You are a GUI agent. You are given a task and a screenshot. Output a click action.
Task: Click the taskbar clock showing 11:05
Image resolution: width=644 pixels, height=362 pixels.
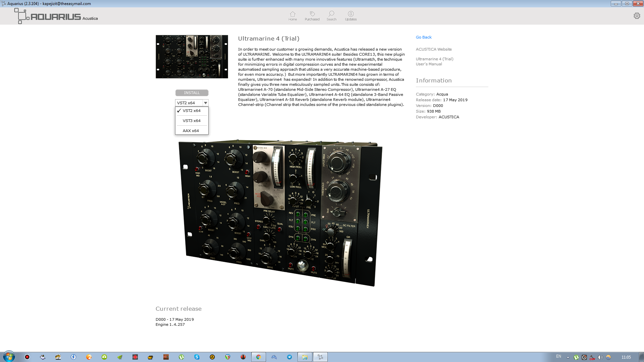pyautogui.click(x=626, y=357)
